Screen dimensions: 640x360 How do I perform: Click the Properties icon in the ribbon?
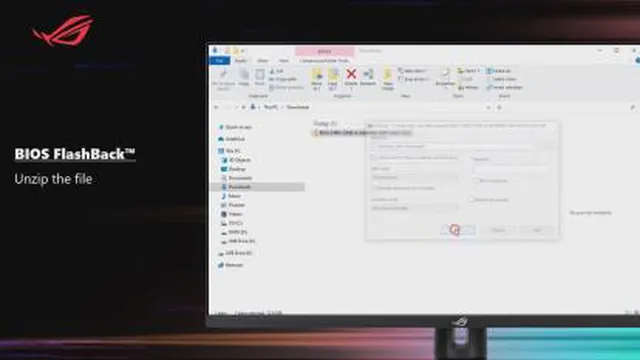point(445,74)
